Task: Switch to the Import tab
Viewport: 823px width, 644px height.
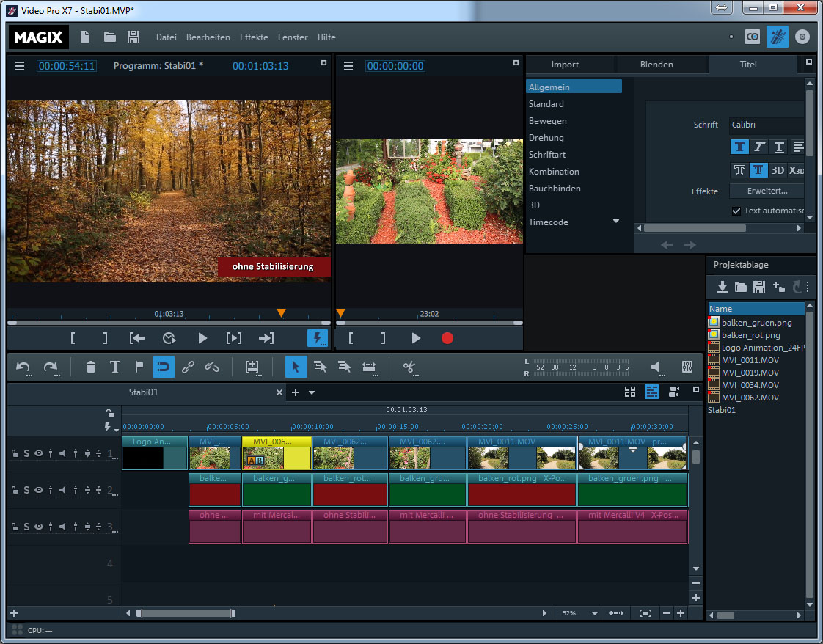Action: click(x=565, y=65)
